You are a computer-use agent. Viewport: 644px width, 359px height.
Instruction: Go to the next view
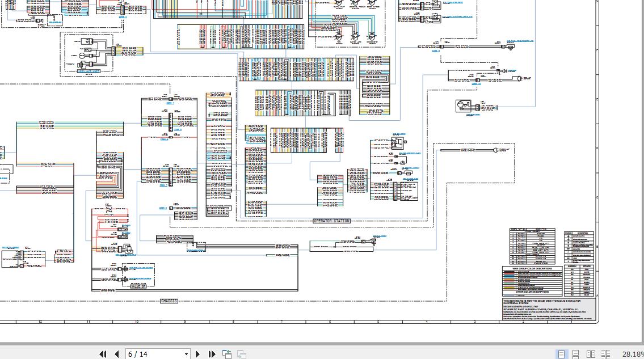[242, 354]
